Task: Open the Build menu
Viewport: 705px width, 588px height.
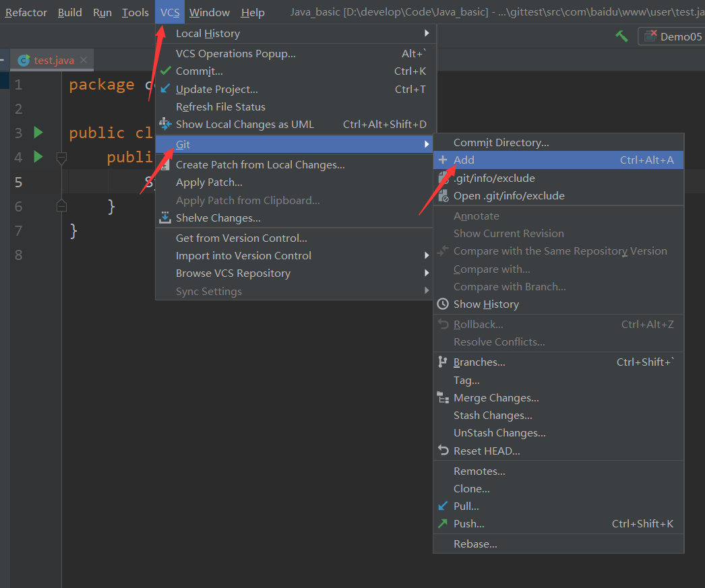Action: point(69,12)
